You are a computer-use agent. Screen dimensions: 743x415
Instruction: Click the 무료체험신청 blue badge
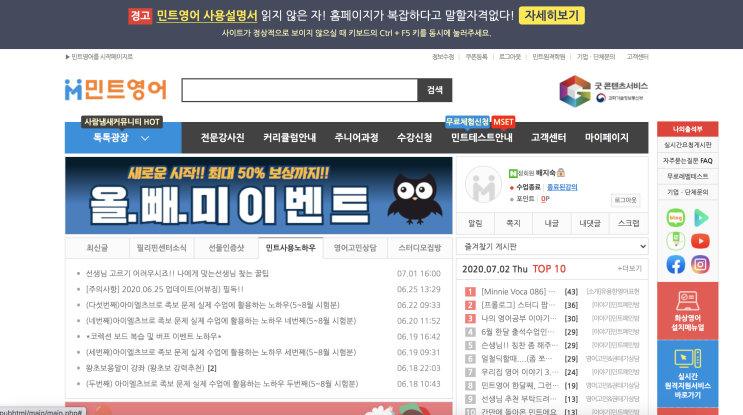pyautogui.click(x=467, y=122)
